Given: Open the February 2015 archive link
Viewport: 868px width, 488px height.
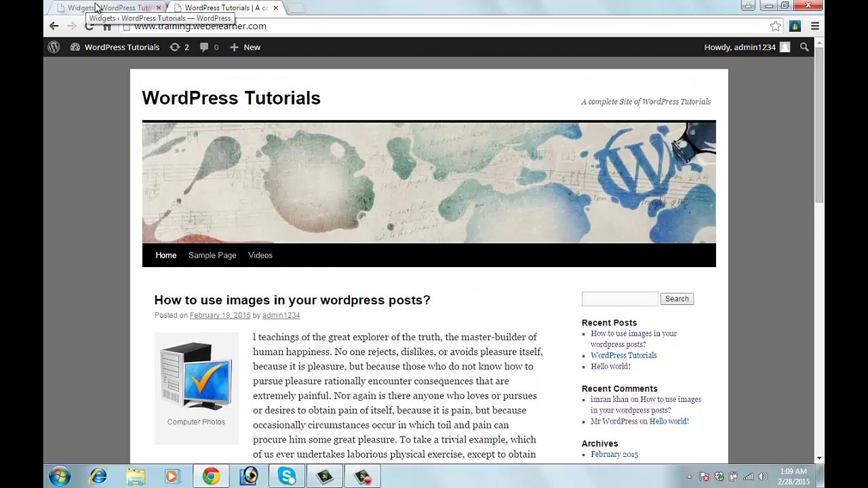Looking at the screenshot, I should click(x=614, y=454).
